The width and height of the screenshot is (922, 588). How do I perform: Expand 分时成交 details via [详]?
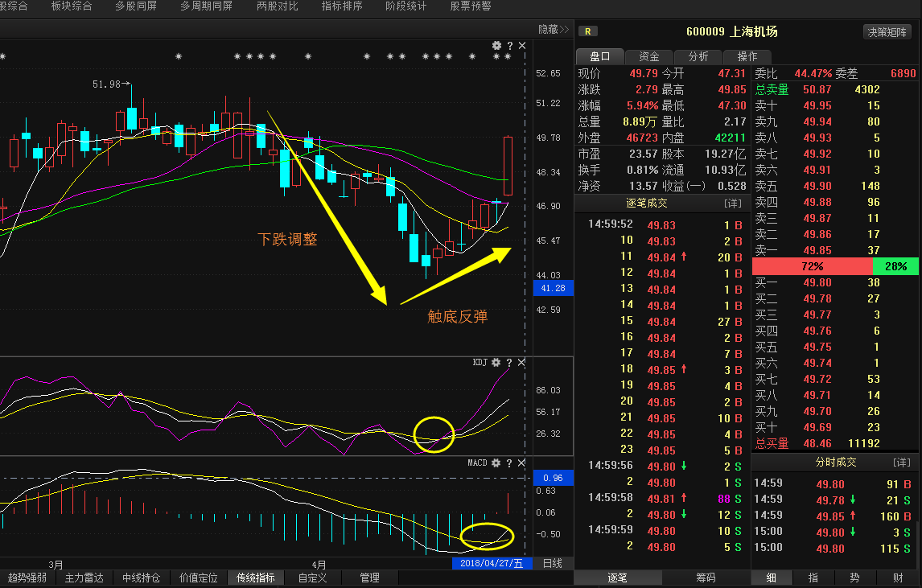click(901, 463)
